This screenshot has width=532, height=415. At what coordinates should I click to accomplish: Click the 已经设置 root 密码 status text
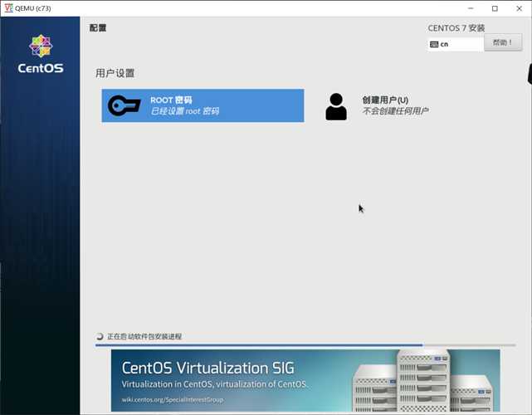click(185, 111)
